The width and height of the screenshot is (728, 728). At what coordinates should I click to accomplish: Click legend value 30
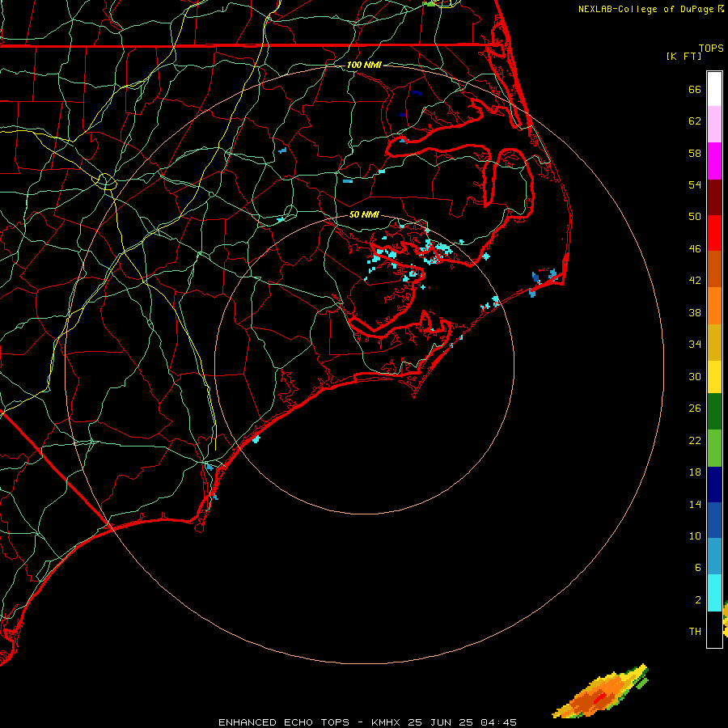pos(695,376)
